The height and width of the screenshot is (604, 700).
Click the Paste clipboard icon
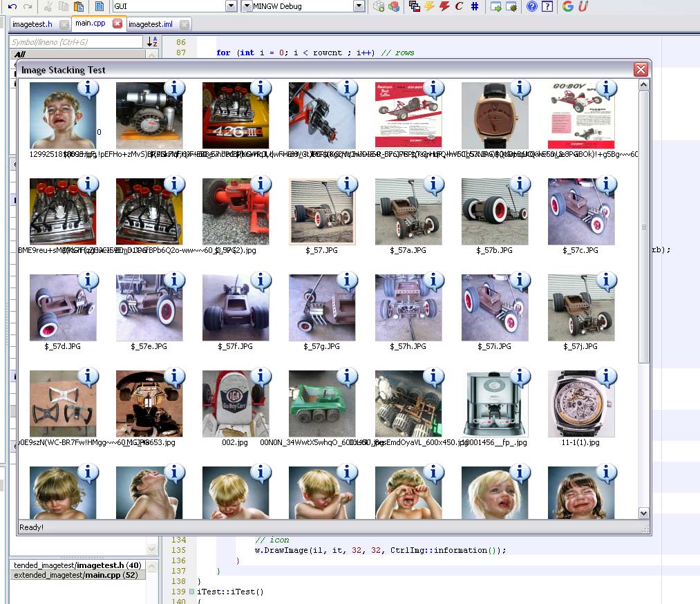click(x=79, y=6)
